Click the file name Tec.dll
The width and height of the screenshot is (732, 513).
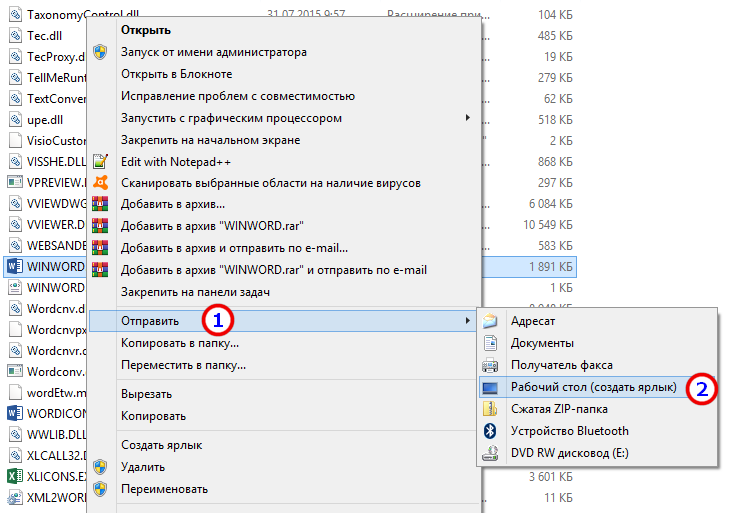(44, 35)
